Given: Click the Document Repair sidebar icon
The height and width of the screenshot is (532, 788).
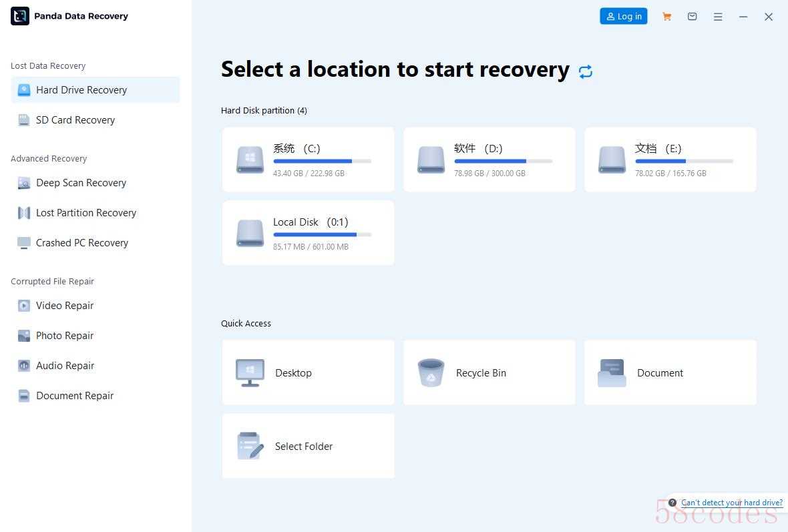Looking at the screenshot, I should pyautogui.click(x=23, y=396).
